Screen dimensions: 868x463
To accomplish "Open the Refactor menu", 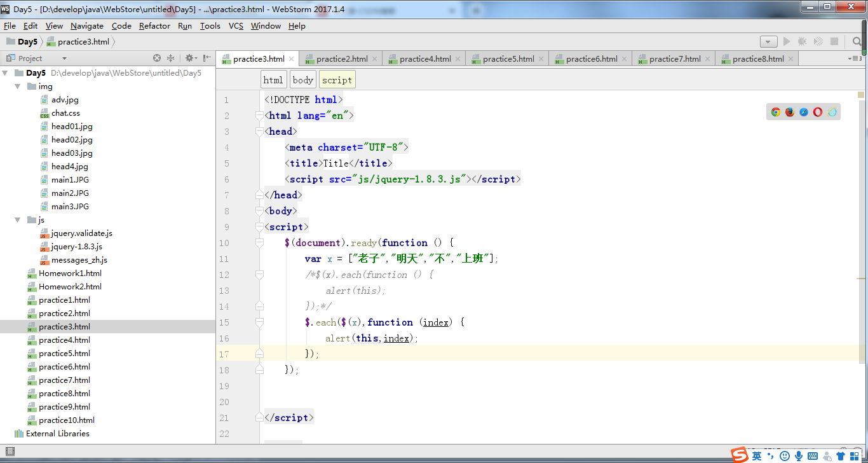I will click(x=154, y=25).
